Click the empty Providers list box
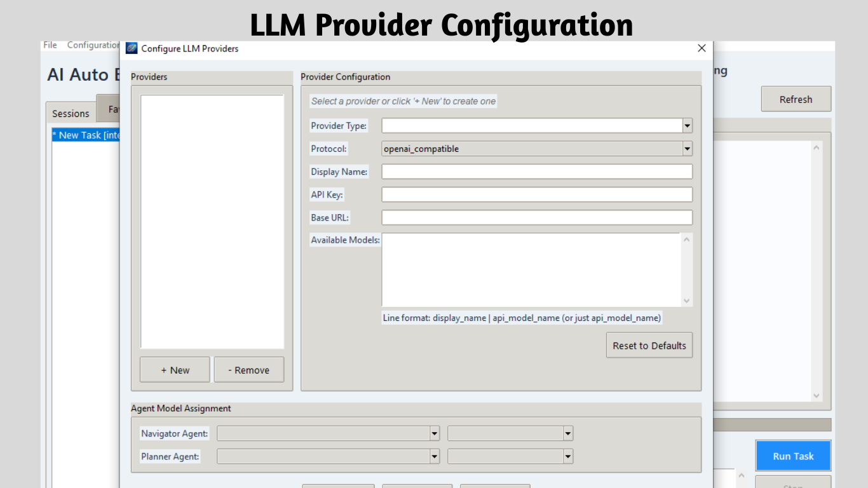Viewport: 868px width, 488px height. pos(212,222)
